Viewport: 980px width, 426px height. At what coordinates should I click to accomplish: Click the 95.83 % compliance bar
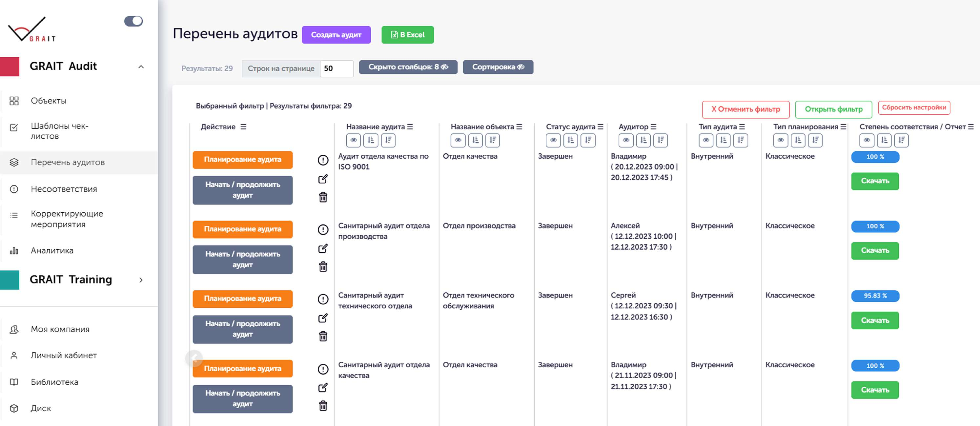point(875,296)
